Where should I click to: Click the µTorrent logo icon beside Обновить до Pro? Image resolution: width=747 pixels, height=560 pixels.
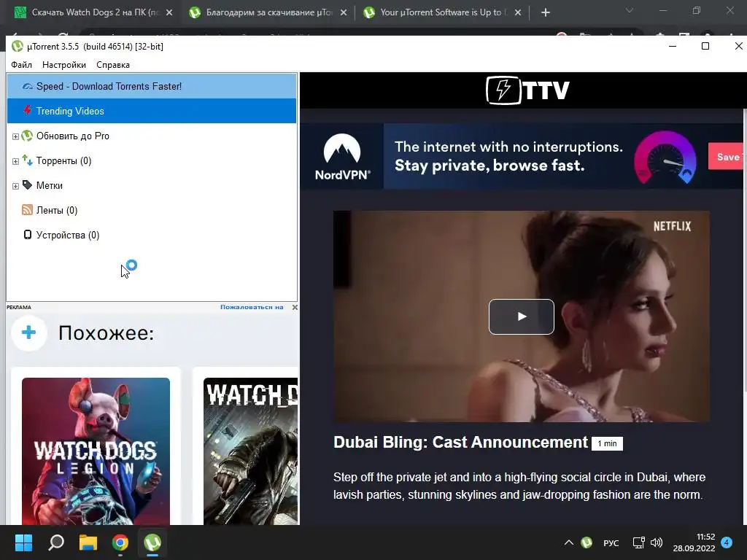point(27,136)
